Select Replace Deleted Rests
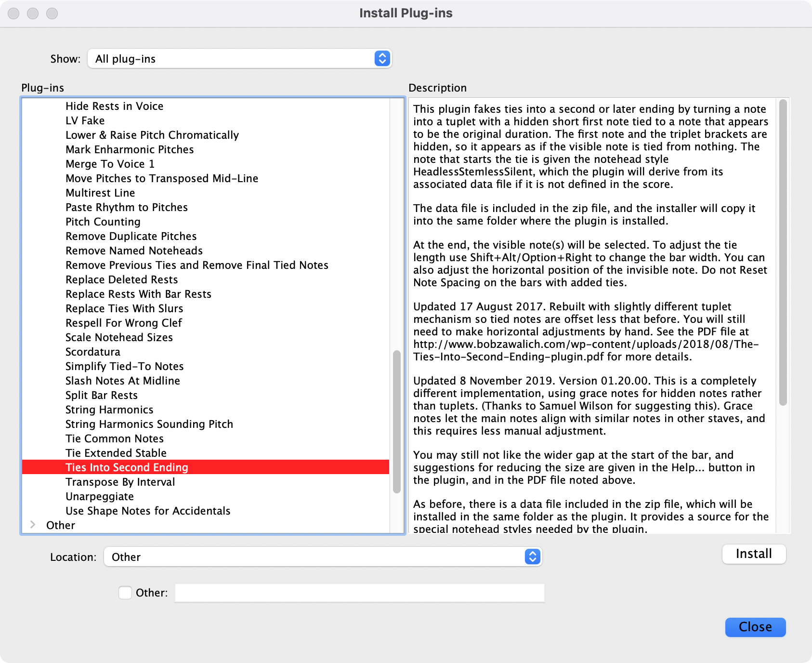This screenshot has height=663, width=812. point(121,279)
